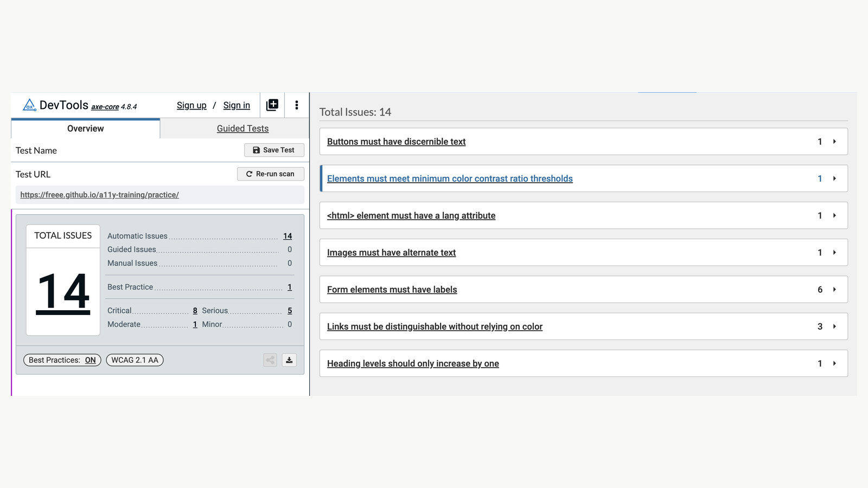Click the new test plus icon
The image size is (868, 488).
272,105
